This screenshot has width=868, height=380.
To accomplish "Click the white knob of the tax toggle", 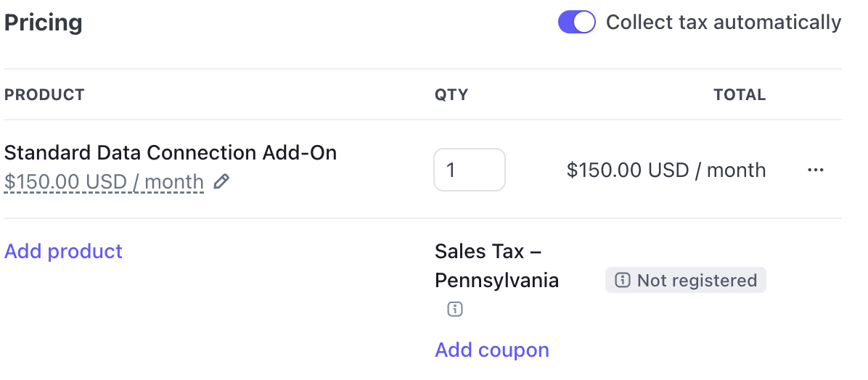I will coord(584,22).
